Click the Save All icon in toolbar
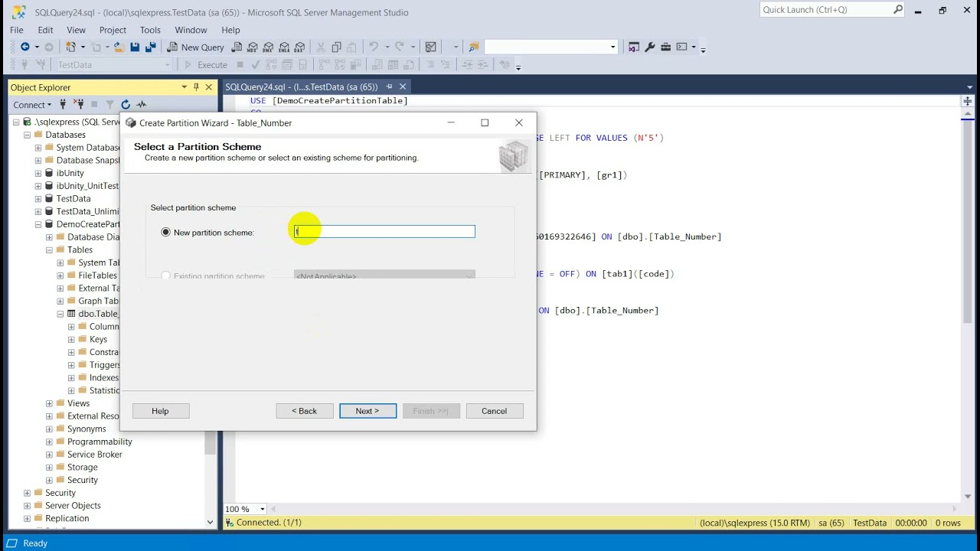This screenshot has height=551, width=980. click(x=150, y=47)
